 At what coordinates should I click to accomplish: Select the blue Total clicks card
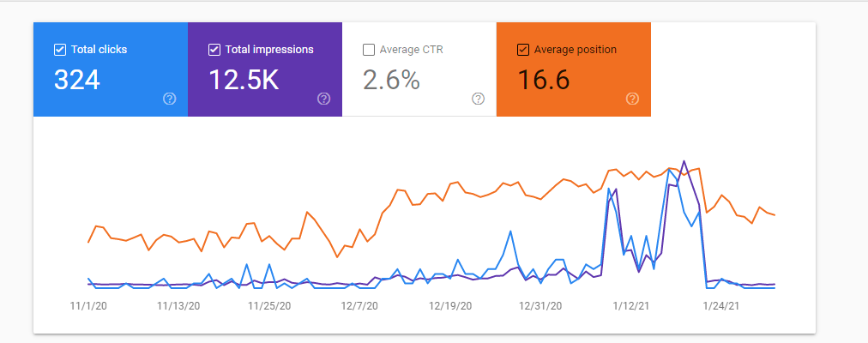click(x=111, y=69)
